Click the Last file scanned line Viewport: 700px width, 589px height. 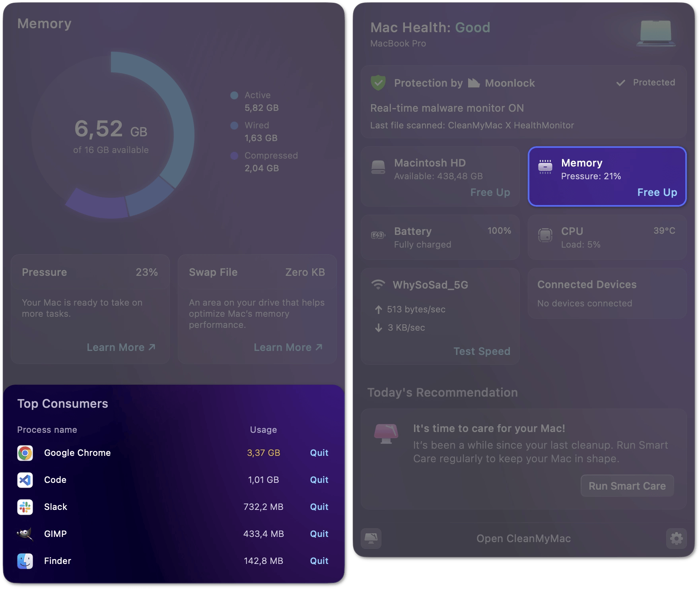[x=472, y=126]
